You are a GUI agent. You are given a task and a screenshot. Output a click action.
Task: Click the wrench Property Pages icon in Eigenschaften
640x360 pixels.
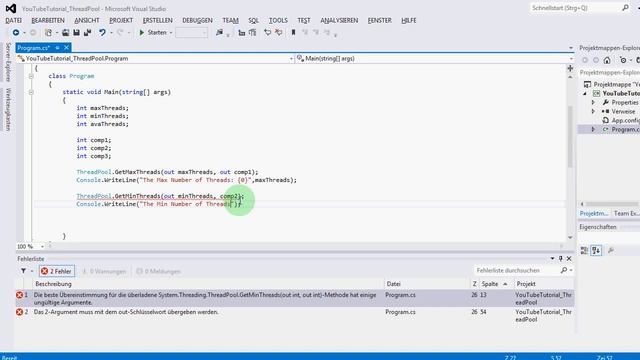pos(611,250)
